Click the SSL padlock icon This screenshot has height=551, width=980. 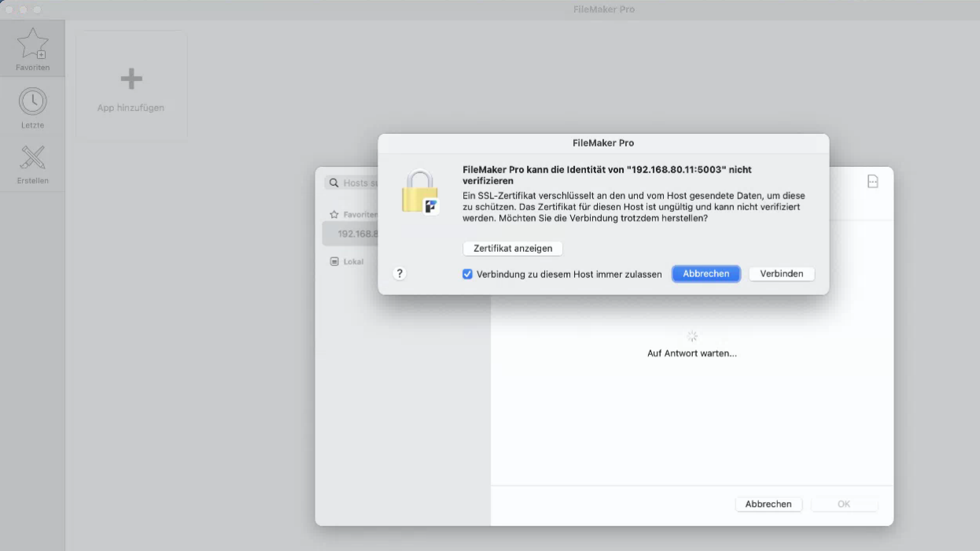pyautogui.click(x=419, y=192)
